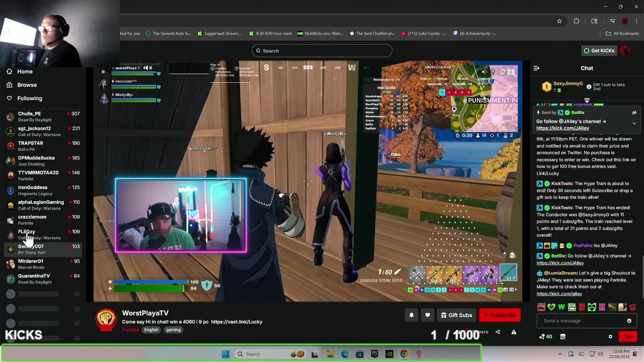Hide the pinned message with eye icon
This screenshot has height=362, width=644.
pyautogui.click(x=634, y=113)
